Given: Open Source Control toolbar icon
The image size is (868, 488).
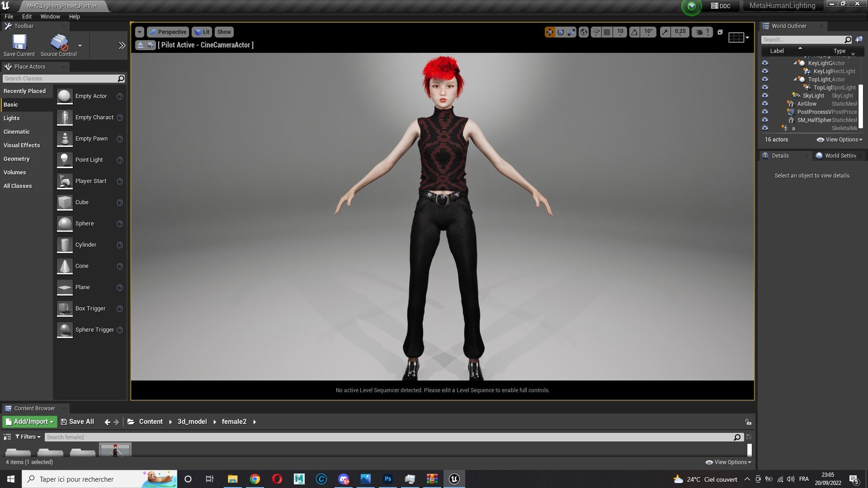Looking at the screenshot, I should (59, 42).
